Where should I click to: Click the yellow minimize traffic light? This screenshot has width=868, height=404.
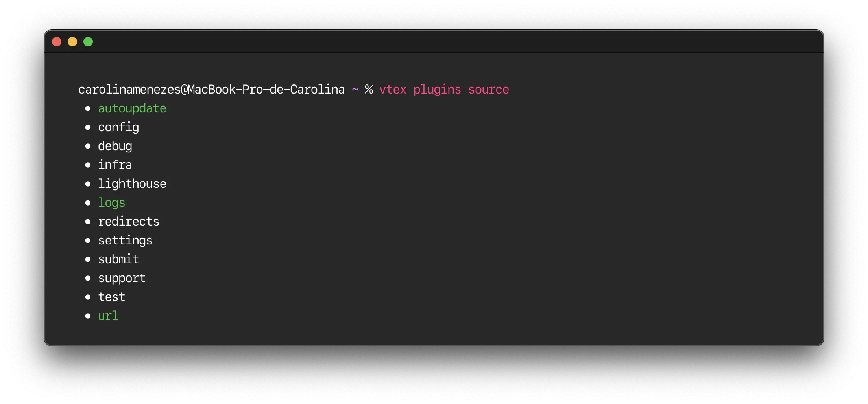coord(72,41)
